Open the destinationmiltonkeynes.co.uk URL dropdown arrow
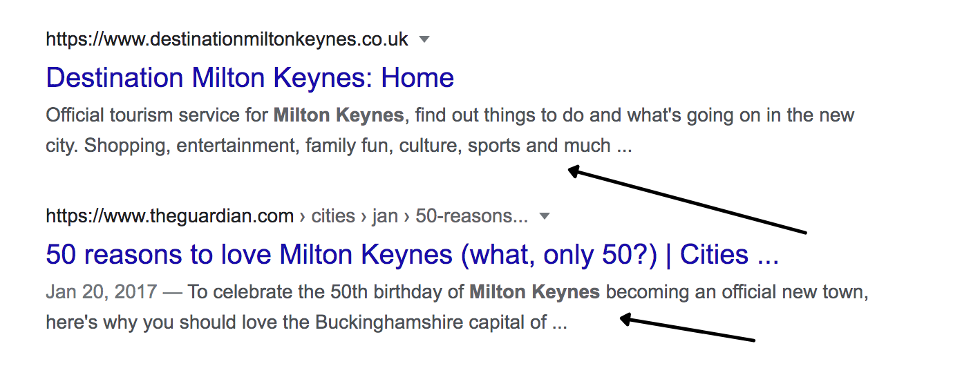 coord(424,39)
